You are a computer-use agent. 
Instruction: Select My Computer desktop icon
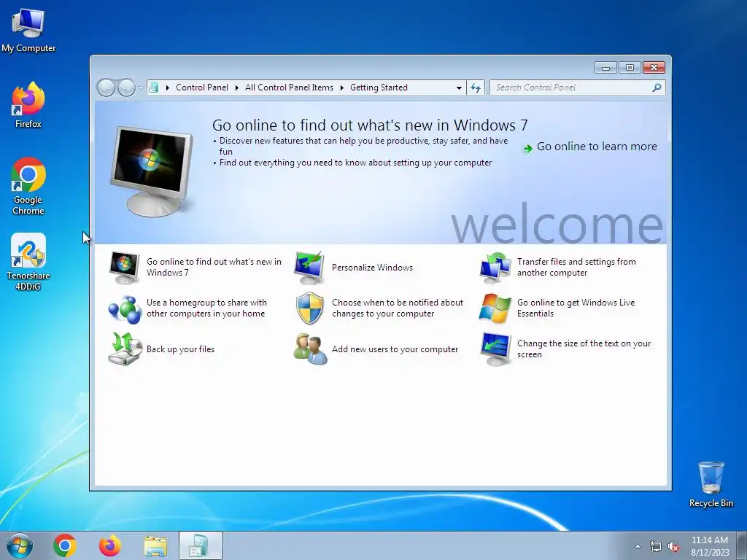coord(28,30)
